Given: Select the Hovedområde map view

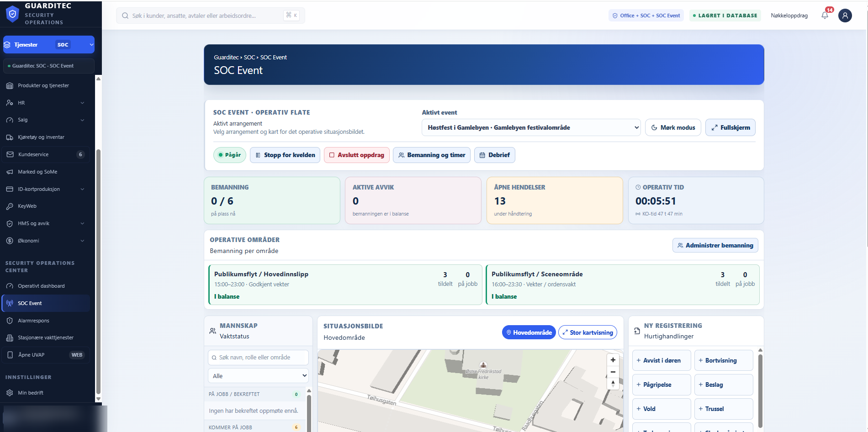Looking at the screenshot, I should tap(529, 332).
